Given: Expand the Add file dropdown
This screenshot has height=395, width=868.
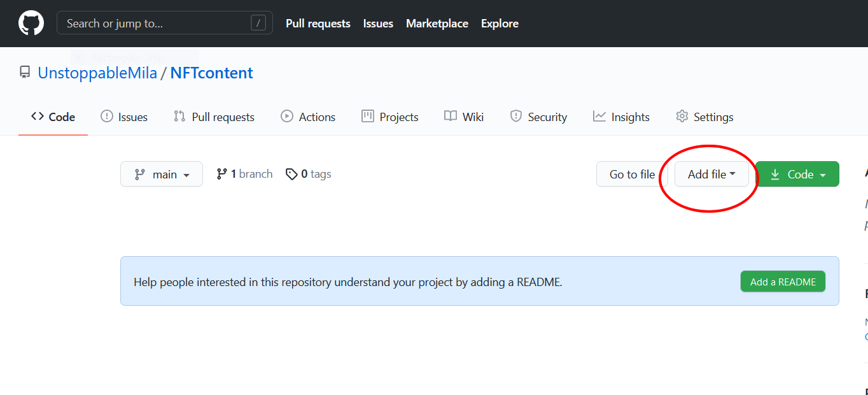Looking at the screenshot, I should click(711, 174).
